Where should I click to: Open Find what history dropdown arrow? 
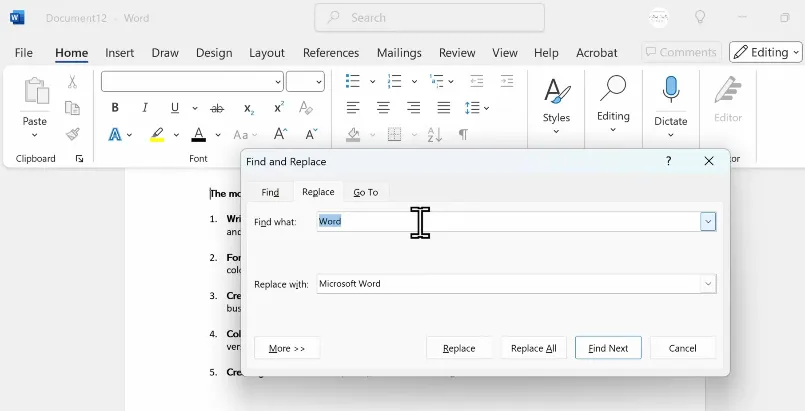(708, 222)
